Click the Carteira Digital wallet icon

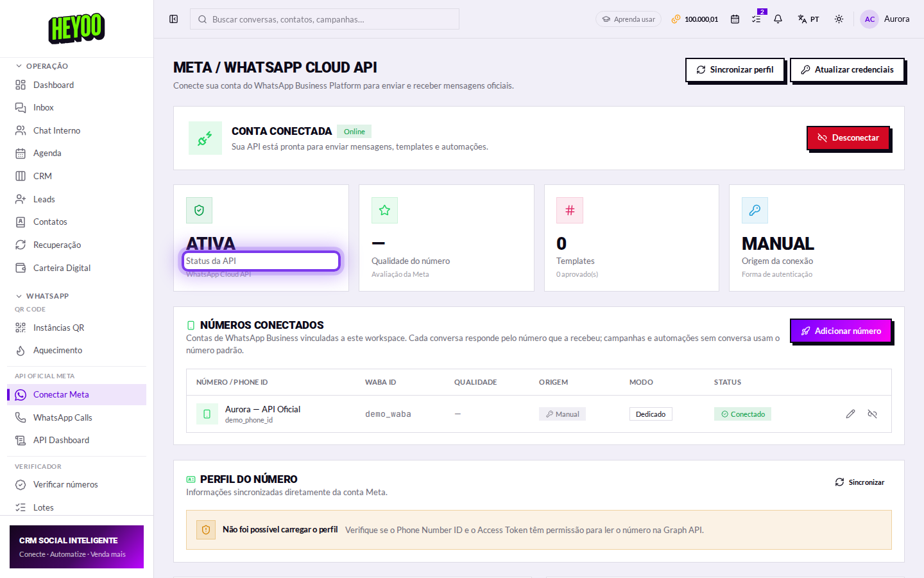pos(21,268)
